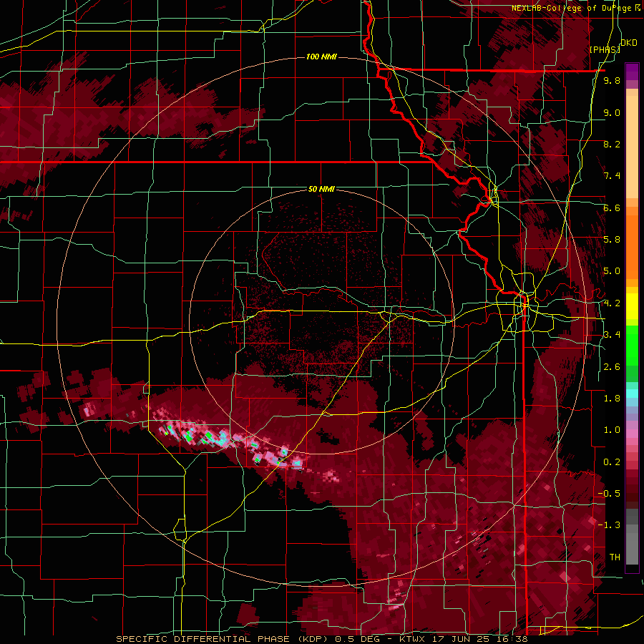This screenshot has height=644, width=644.
Task: Select the 6.6 scale value
Action: pos(612,208)
